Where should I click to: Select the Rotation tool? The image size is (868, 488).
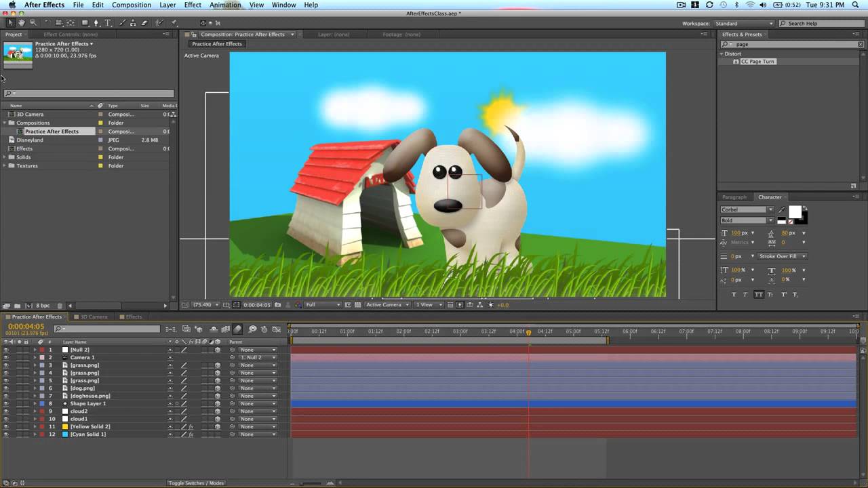point(47,23)
